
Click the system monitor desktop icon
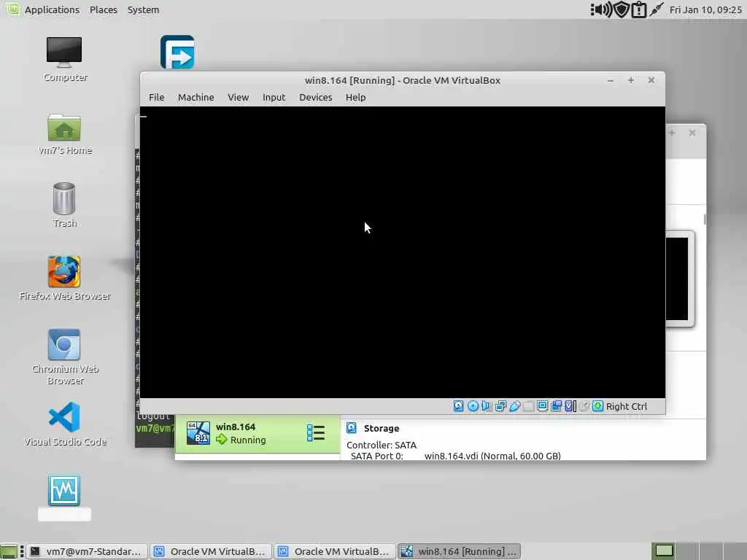pos(64,490)
